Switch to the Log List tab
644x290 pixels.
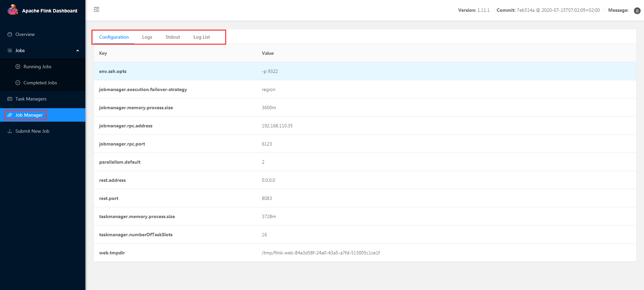202,37
